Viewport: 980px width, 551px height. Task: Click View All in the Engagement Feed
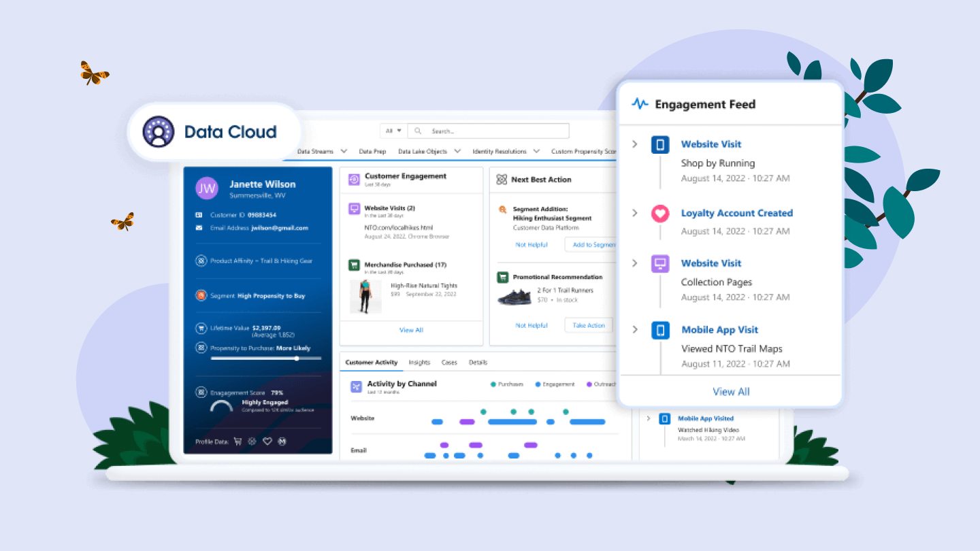point(730,391)
